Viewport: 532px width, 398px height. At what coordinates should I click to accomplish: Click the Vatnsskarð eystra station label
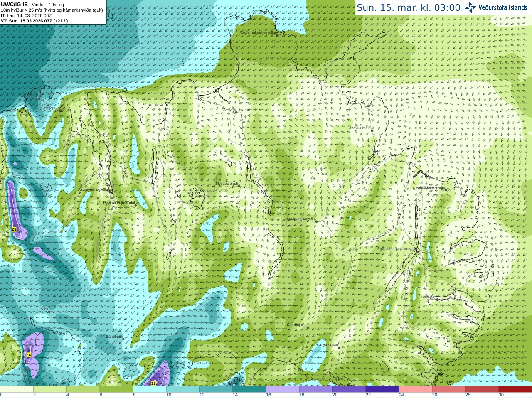pyautogui.click(x=431, y=187)
